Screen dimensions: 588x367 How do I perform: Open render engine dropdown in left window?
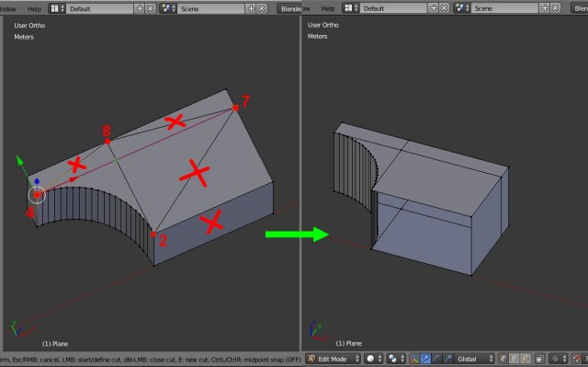coord(289,8)
